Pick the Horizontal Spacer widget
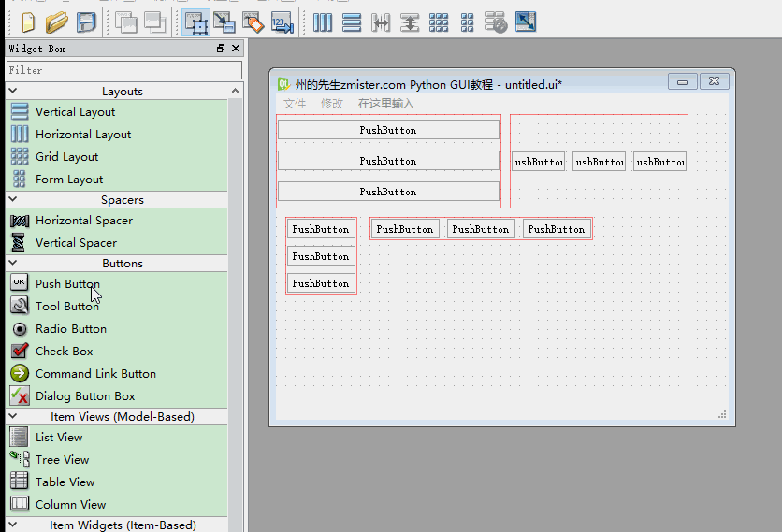The image size is (782, 532). click(117, 221)
